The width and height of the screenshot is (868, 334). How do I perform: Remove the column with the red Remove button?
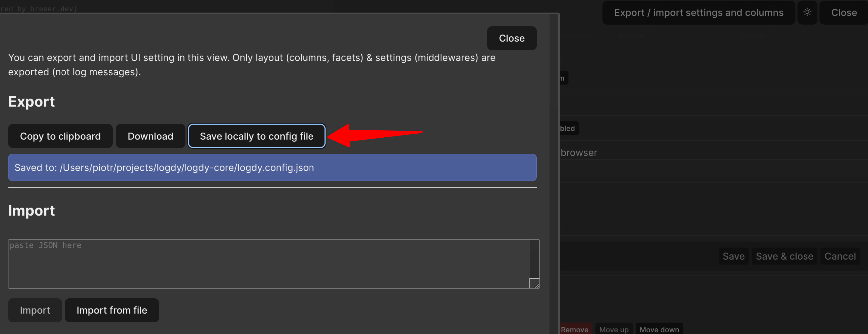[575, 329]
